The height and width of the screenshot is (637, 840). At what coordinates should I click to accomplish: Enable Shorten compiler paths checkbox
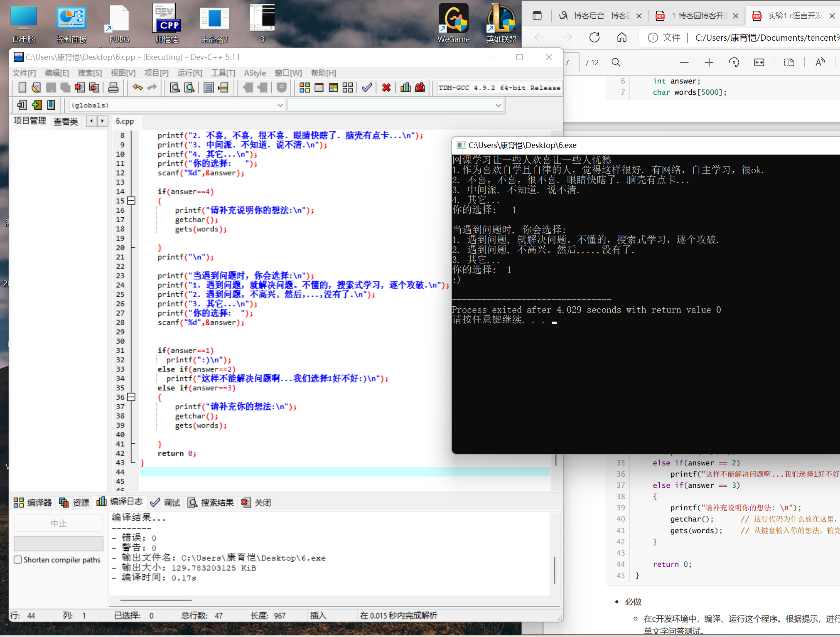point(18,560)
